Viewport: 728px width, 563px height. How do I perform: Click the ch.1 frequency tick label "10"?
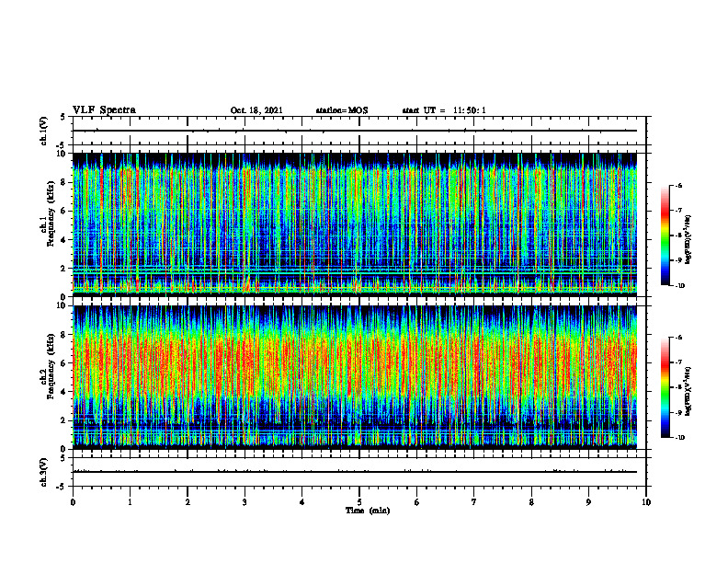click(63, 154)
